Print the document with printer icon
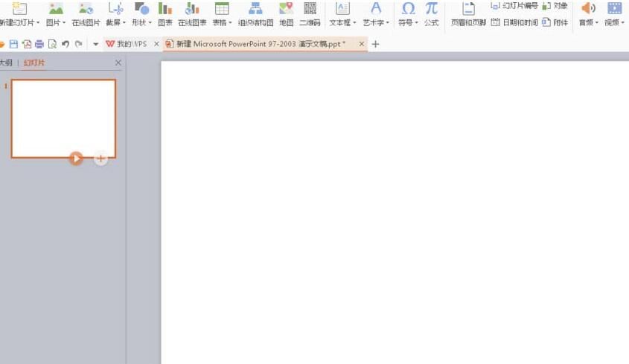 [x=39, y=44]
